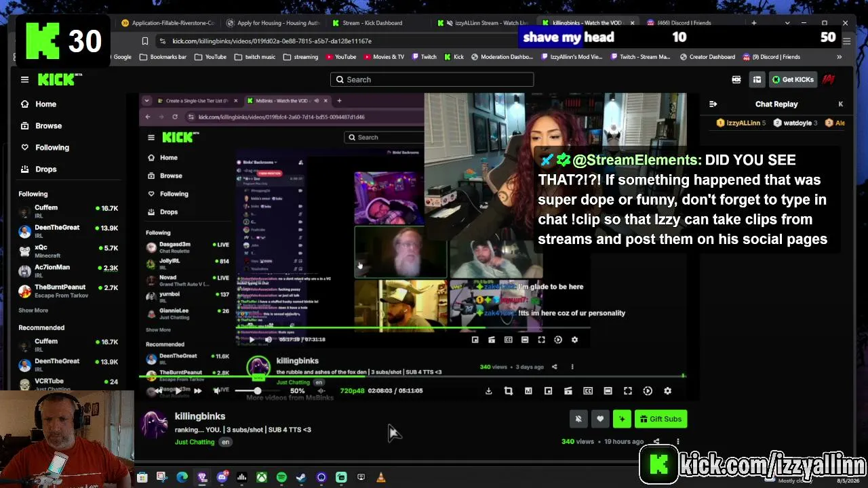
Task: Open the bookmarks overflow chevron
Action: pos(840,57)
